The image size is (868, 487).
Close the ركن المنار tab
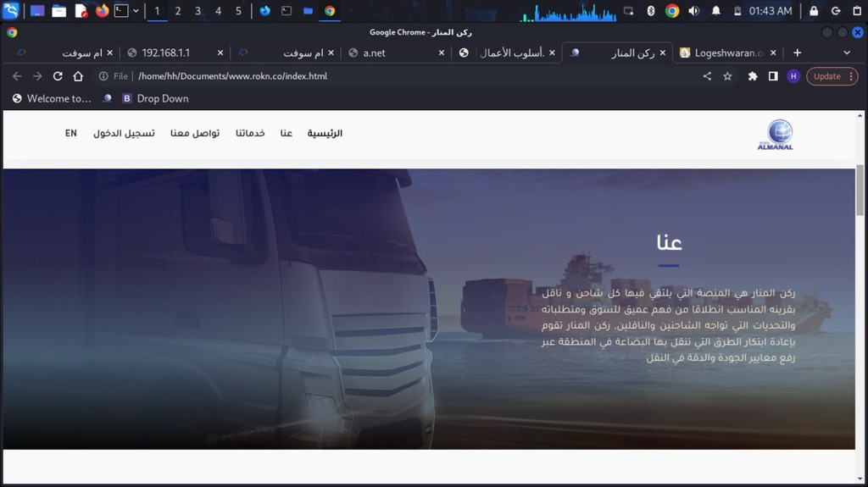click(663, 53)
